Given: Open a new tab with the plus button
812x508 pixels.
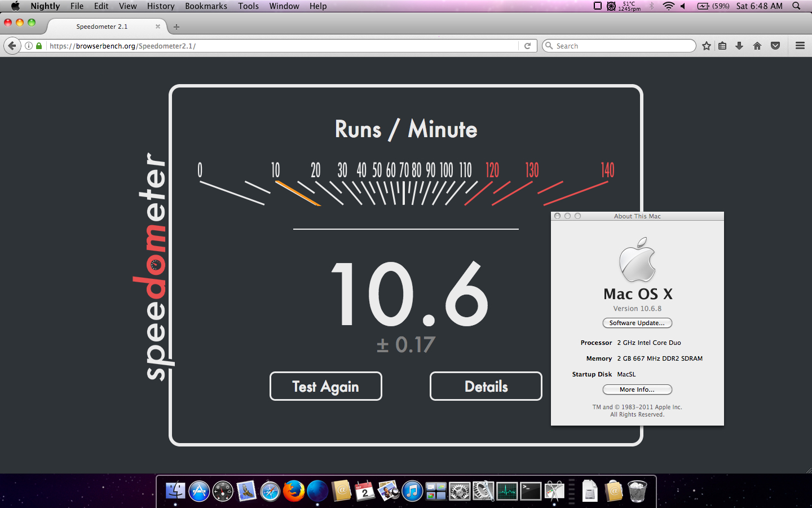Looking at the screenshot, I should tap(176, 27).
